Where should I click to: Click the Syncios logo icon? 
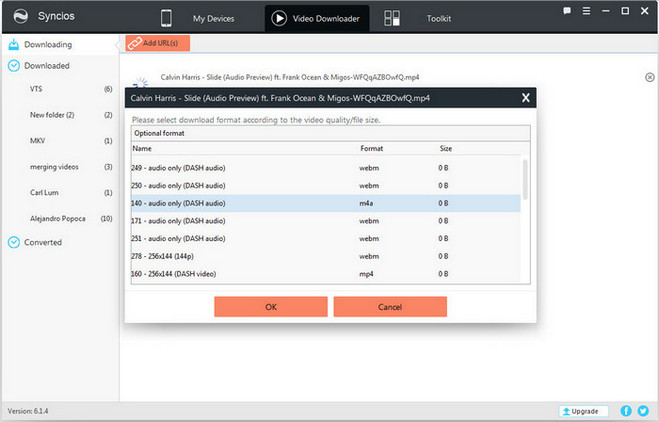point(21,16)
